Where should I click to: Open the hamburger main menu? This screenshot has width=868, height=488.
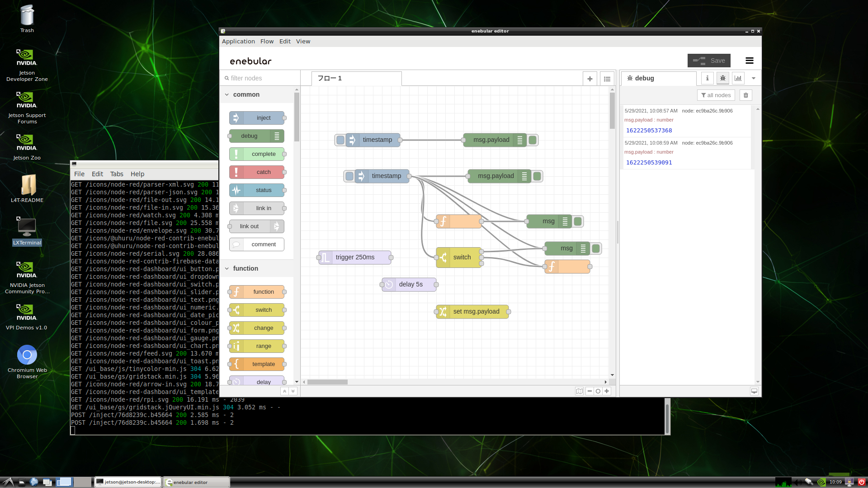click(749, 61)
